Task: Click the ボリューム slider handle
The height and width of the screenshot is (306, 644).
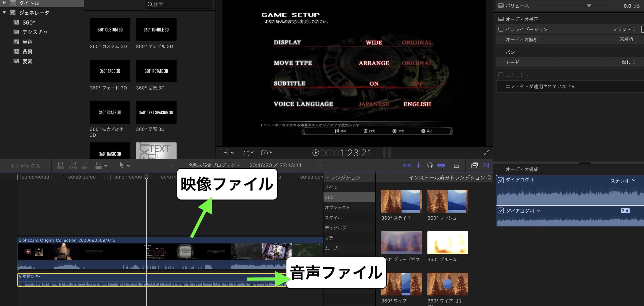Action: tap(589, 5)
